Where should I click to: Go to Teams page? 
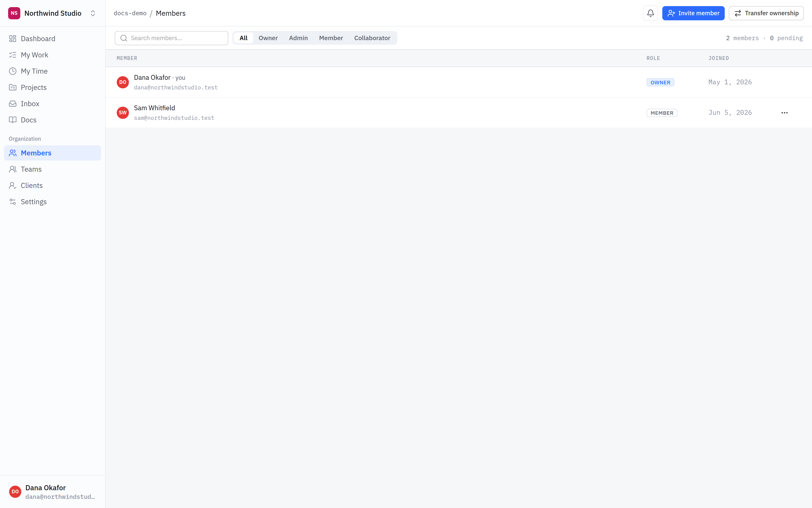[52, 169]
